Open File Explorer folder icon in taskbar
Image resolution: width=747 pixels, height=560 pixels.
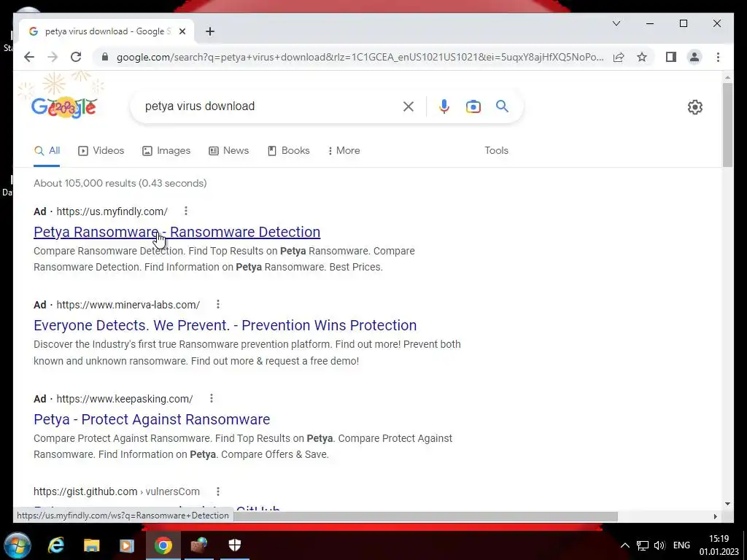click(x=91, y=545)
